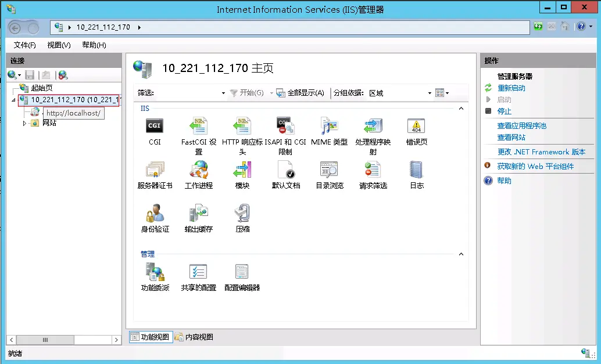Open the 筛选 filter dropdown arrow
The height and width of the screenshot is (364, 601).
(x=223, y=93)
